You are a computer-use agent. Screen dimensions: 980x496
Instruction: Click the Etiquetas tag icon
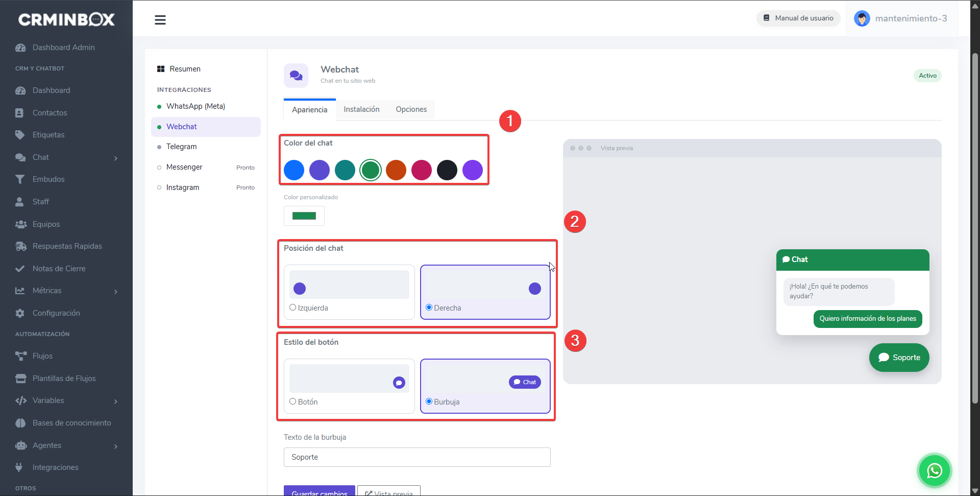coord(20,135)
